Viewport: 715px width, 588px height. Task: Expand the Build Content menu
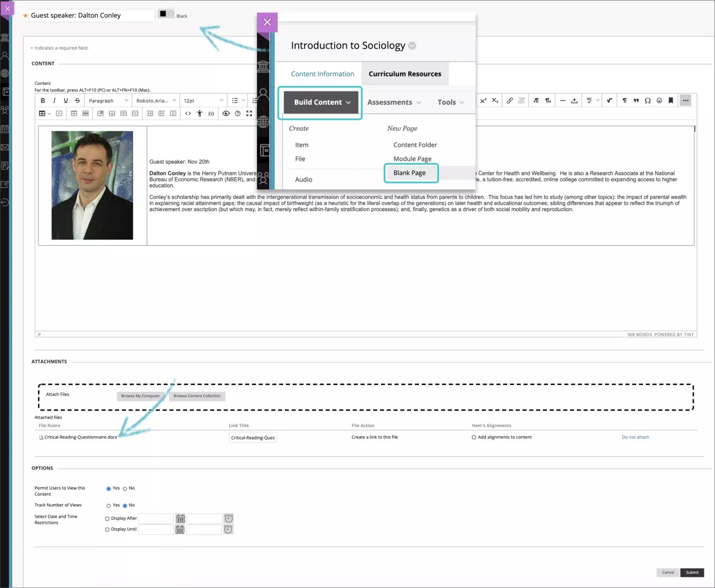click(322, 102)
